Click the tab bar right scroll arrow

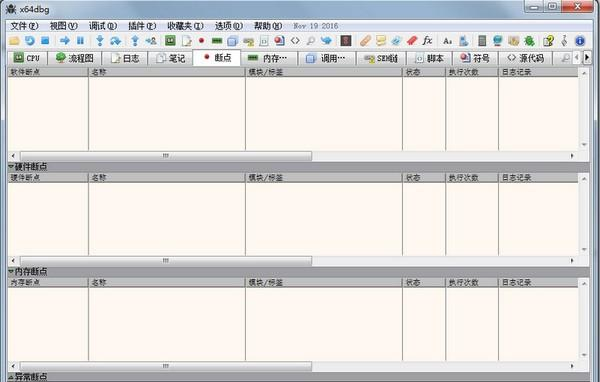click(x=587, y=58)
